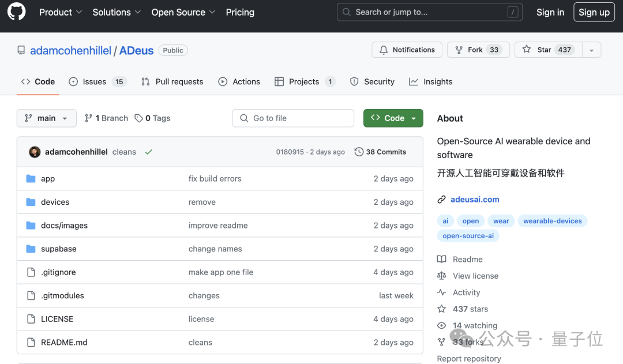Viewport: 623px width, 364px height.
Task: Click the README.md file icon
Action: [31, 342]
